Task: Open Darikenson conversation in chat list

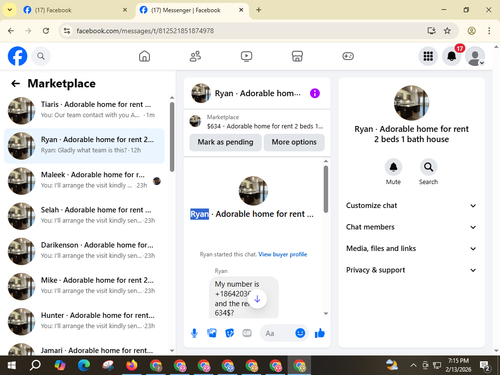Action: [x=84, y=251]
